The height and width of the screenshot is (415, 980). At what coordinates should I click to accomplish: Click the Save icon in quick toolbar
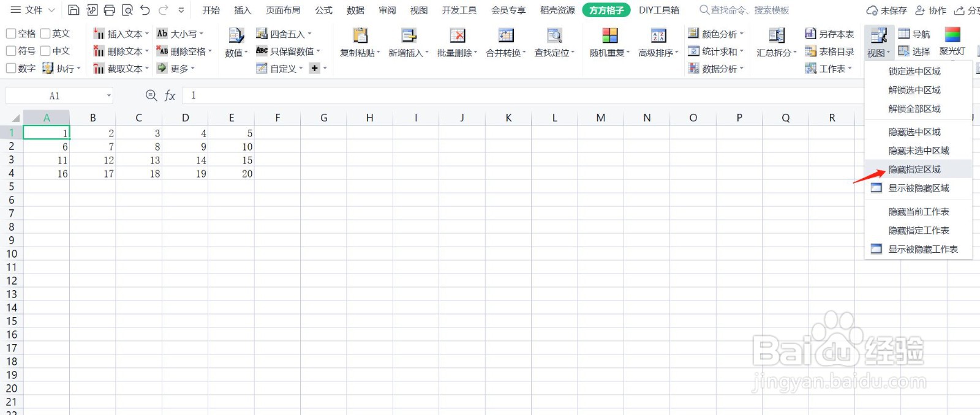(73, 10)
